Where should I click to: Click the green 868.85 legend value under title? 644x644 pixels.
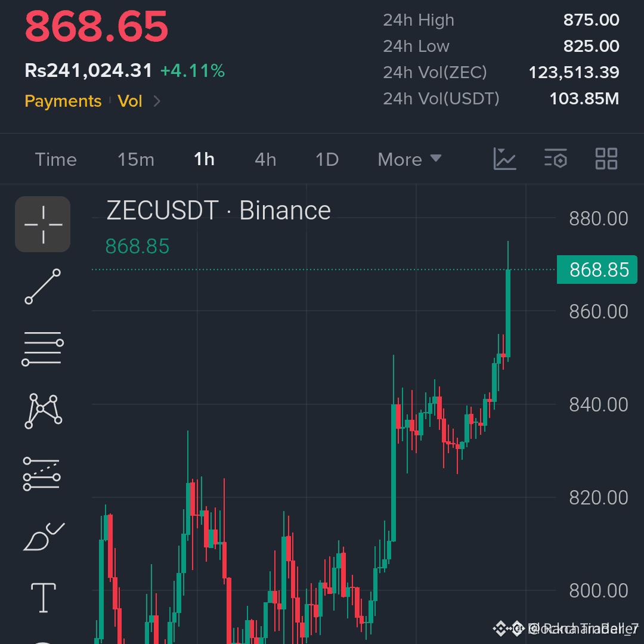tap(137, 246)
